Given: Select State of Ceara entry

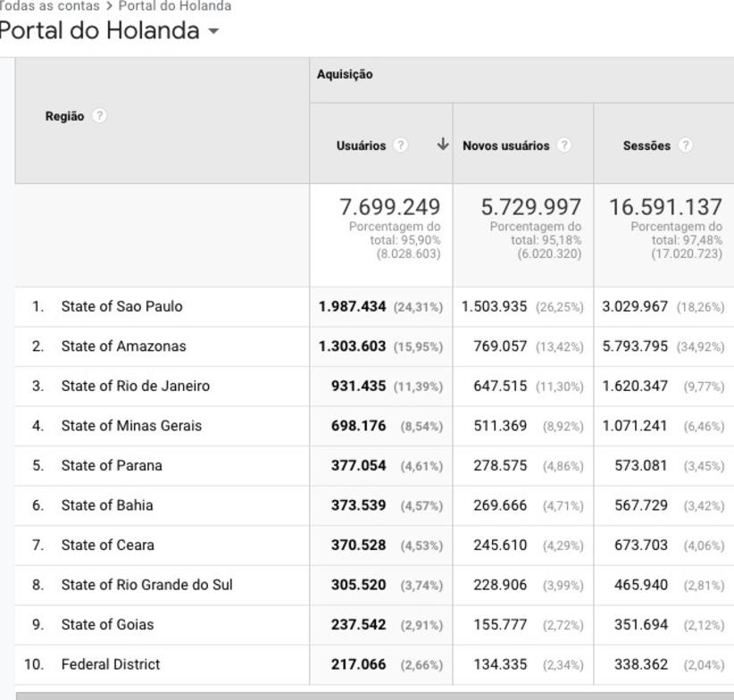Looking at the screenshot, I should coord(107,545).
